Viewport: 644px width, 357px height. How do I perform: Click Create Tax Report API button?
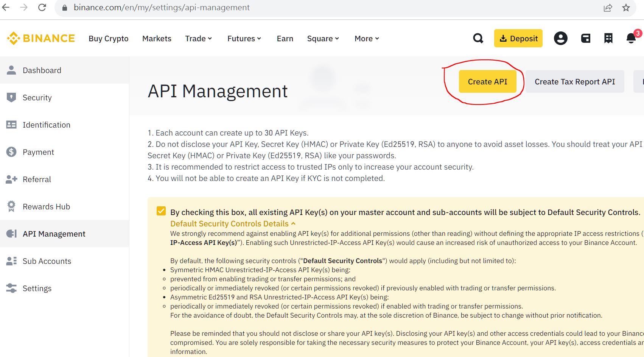point(574,82)
